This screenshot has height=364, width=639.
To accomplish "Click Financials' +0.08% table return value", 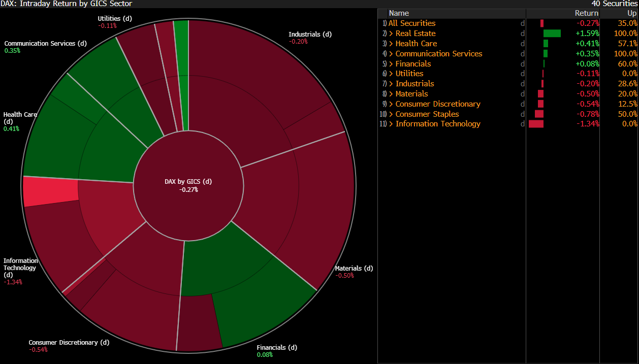I will pyautogui.click(x=587, y=64).
